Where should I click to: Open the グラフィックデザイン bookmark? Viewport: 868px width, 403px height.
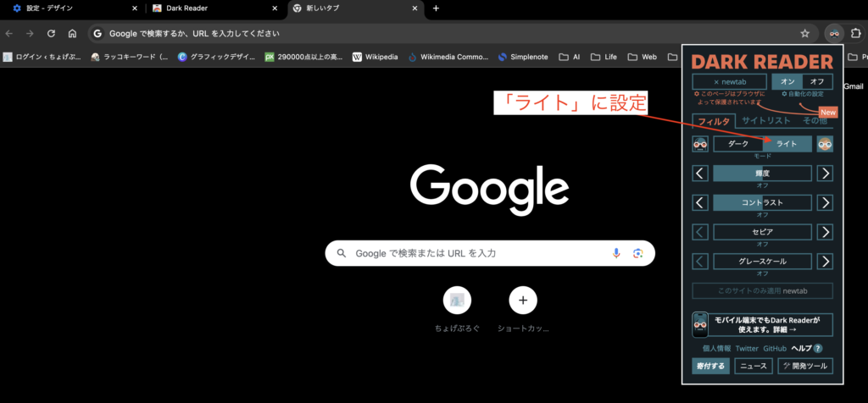216,57
